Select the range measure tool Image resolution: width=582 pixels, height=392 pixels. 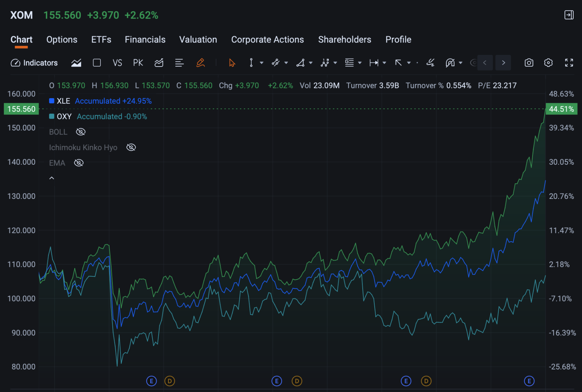point(374,63)
